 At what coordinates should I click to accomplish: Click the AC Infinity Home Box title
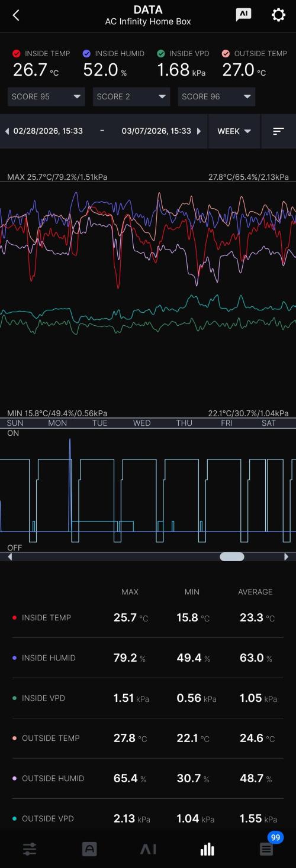click(x=148, y=22)
